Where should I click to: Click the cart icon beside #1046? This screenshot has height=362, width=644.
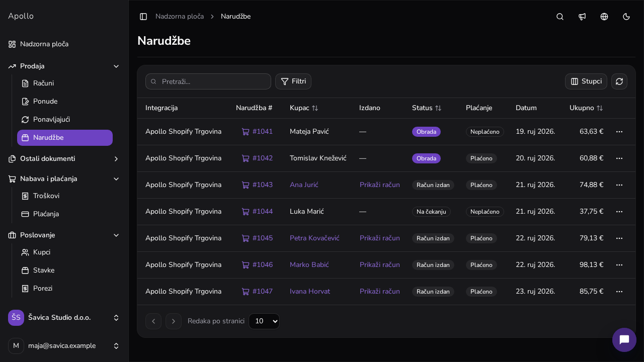[x=246, y=265]
